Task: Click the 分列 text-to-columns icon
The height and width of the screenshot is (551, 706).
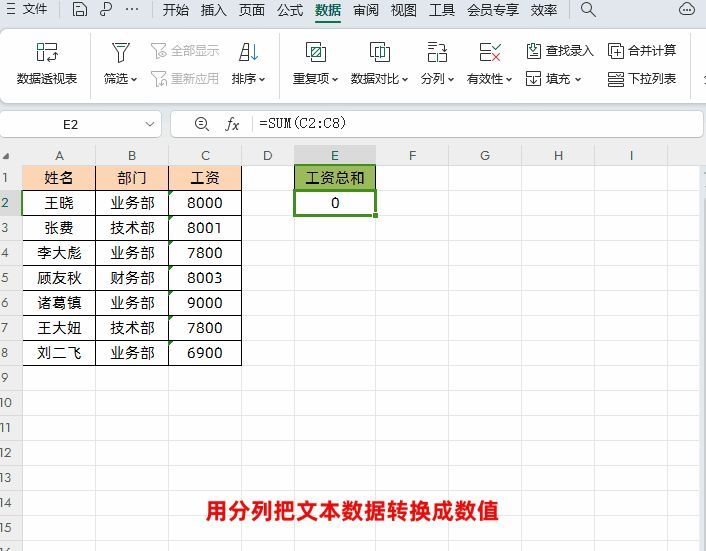Action: point(437,52)
